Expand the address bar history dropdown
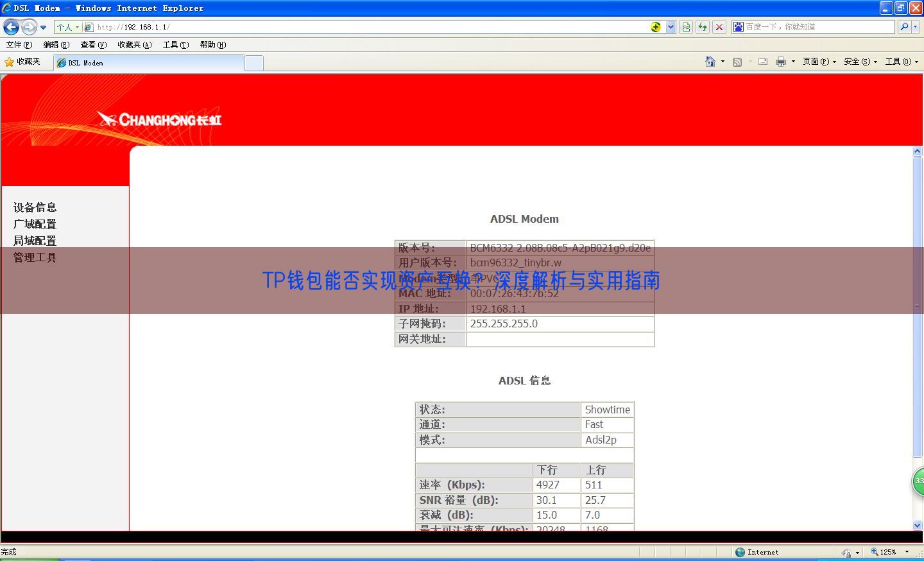924x561 pixels. [671, 27]
